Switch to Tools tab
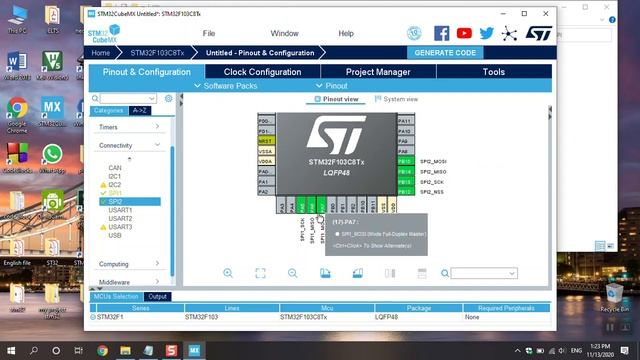 coord(494,72)
